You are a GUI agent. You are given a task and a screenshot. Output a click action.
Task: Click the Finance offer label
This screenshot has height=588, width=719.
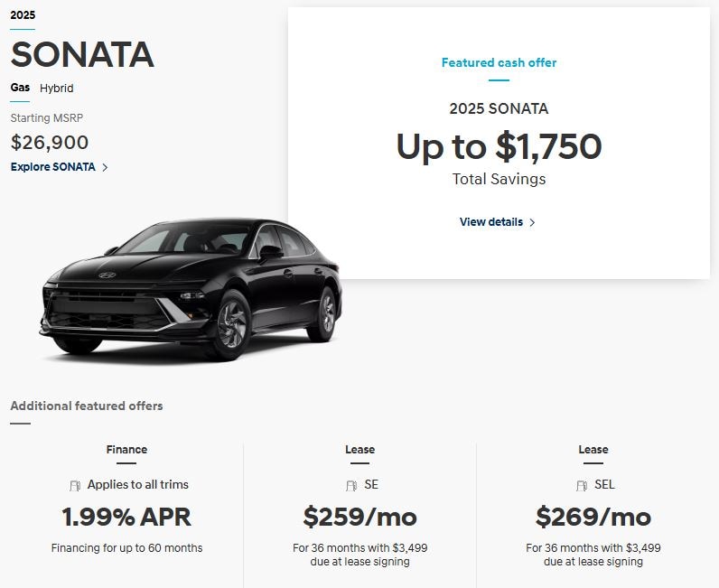126,449
